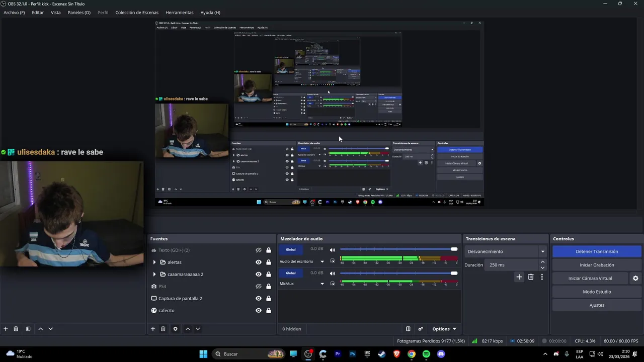Hide the caaamaraaaaaa 2 group
The image size is (644, 362).
(259, 275)
